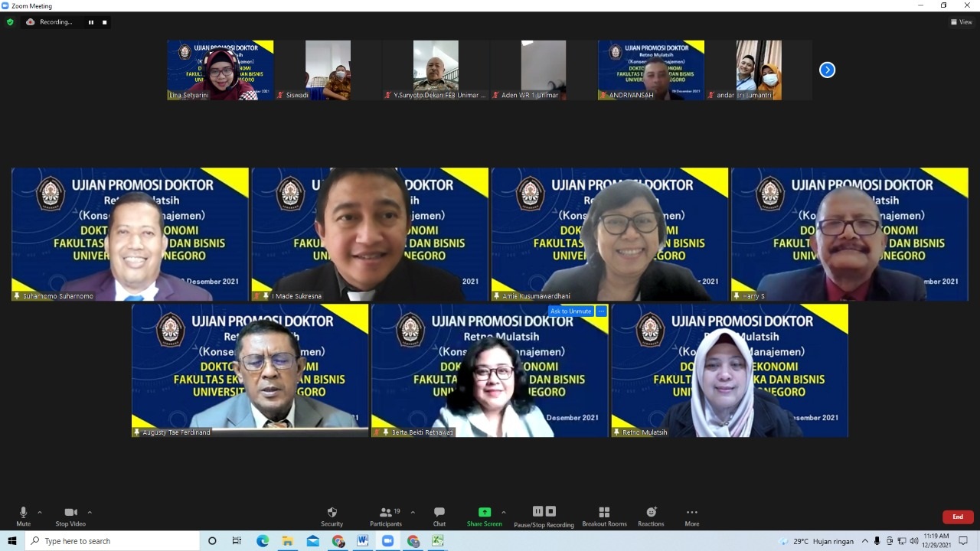This screenshot has width=980, height=551.
Task: Open the View layout menu
Action: (961, 22)
